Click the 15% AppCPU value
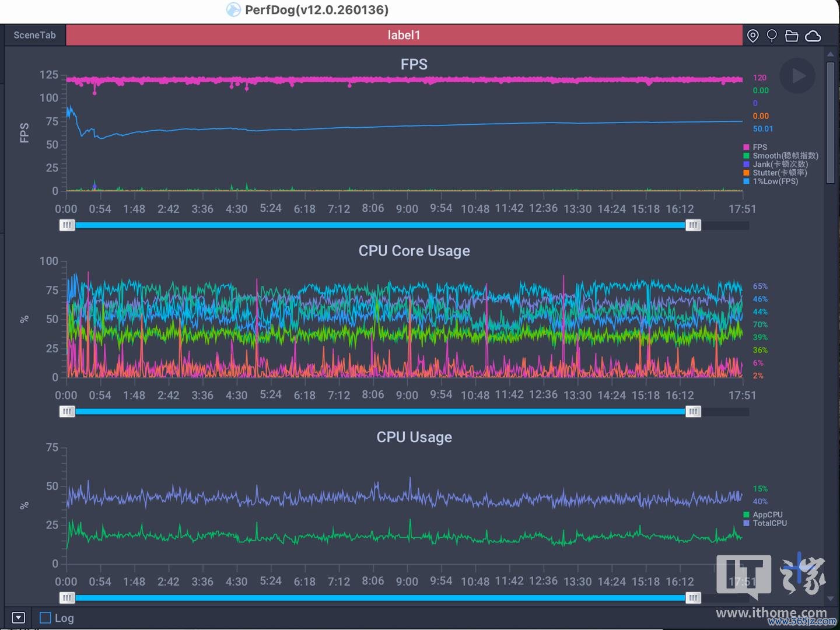This screenshot has height=630, width=840. [x=760, y=489]
